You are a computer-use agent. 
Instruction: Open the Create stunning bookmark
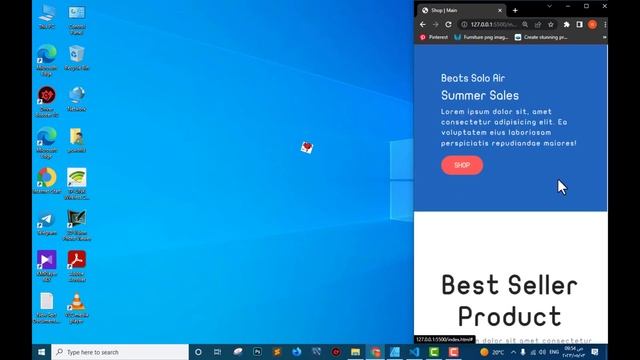(x=541, y=37)
